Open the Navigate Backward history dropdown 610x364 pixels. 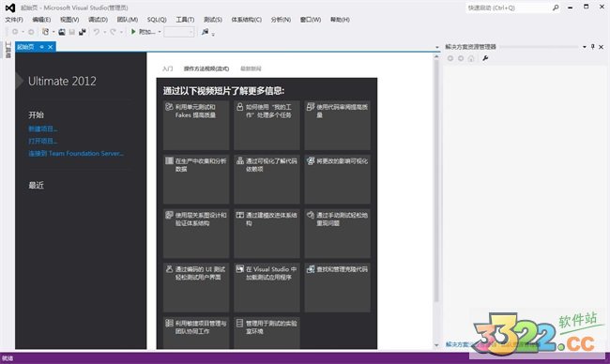tap(23, 32)
